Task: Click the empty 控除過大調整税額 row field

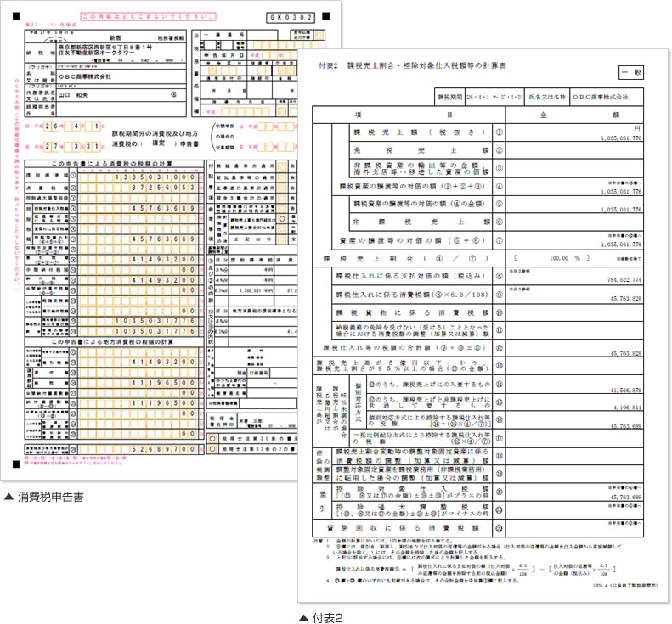Action: click(x=137, y=198)
